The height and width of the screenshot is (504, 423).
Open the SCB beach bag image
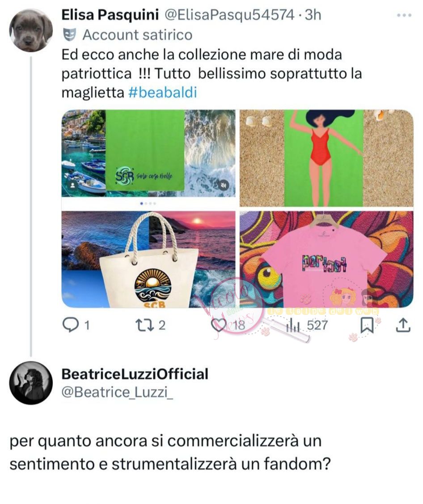coord(148,259)
